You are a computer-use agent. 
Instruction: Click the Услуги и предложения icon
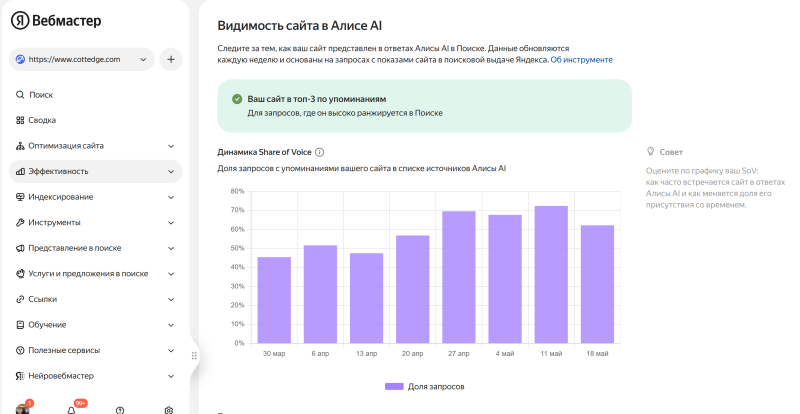point(20,274)
